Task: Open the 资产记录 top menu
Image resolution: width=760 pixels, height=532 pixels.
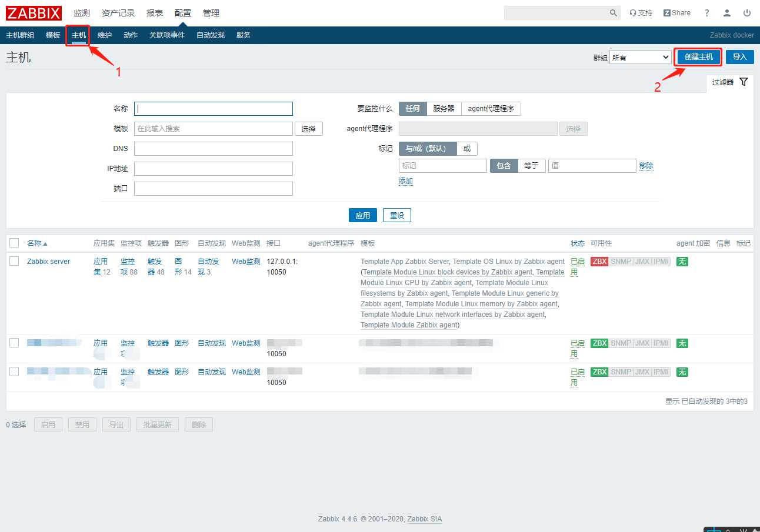Action: [x=118, y=13]
